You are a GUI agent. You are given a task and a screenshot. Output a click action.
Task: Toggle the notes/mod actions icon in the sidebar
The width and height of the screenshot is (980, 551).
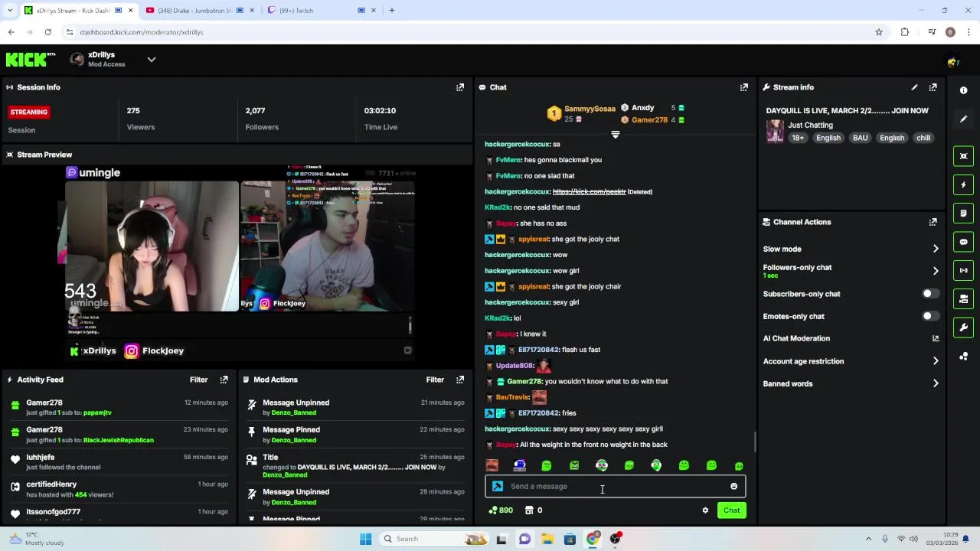coord(963,213)
